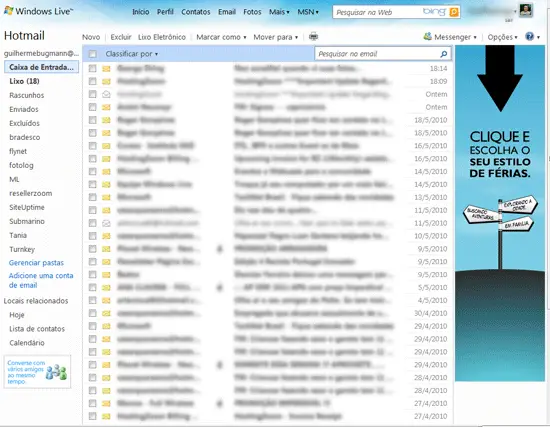550x427 pixels.
Task: Click envelope icon of the 18:09 message
Action: click(x=106, y=81)
